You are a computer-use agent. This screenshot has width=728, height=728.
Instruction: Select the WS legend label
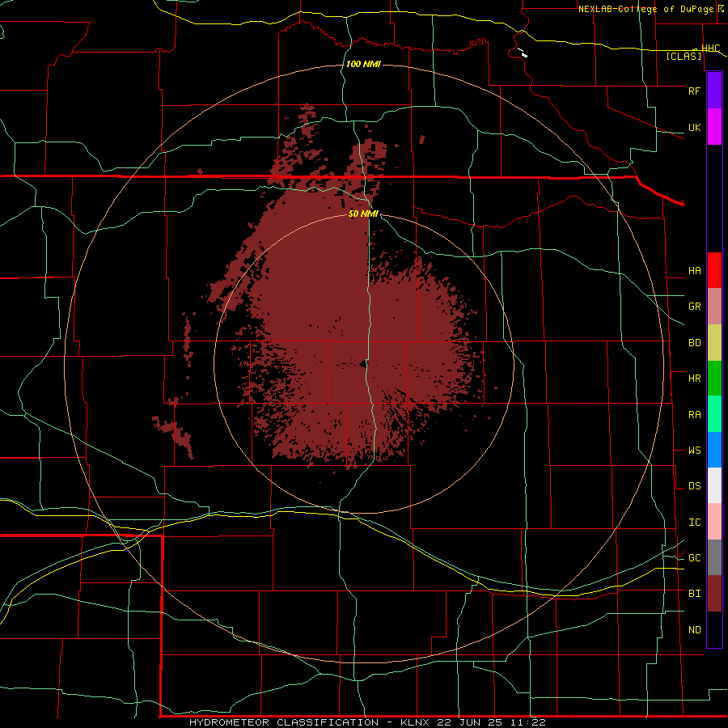pyautogui.click(x=694, y=451)
